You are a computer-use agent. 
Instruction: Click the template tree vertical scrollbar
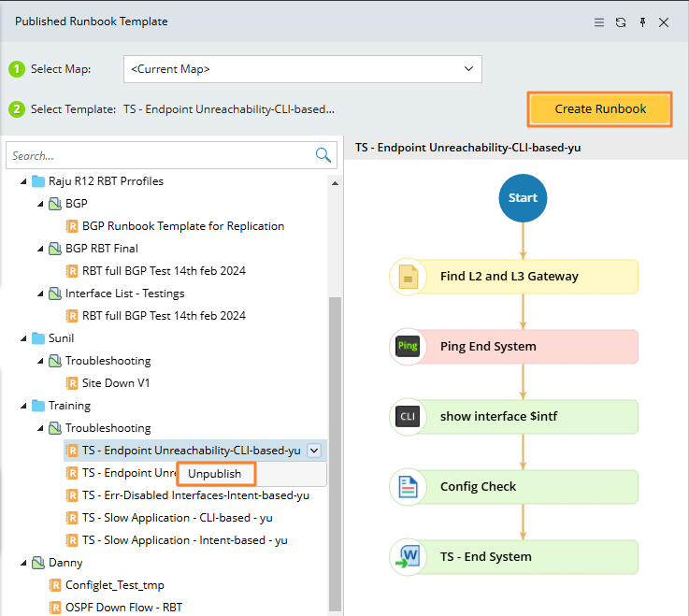tap(336, 449)
